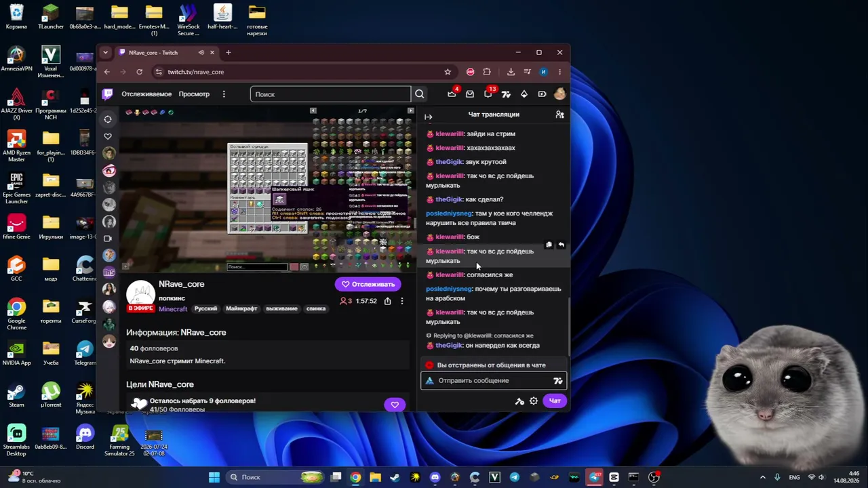Viewport: 868px width, 488px height.
Task: Open the Просмотр tab
Action: coord(194,94)
